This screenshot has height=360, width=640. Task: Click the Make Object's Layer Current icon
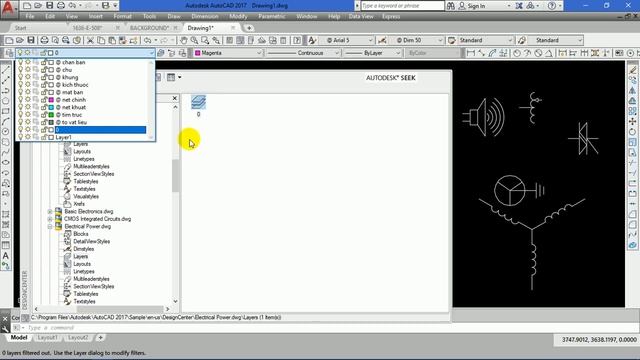click(161, 53)
